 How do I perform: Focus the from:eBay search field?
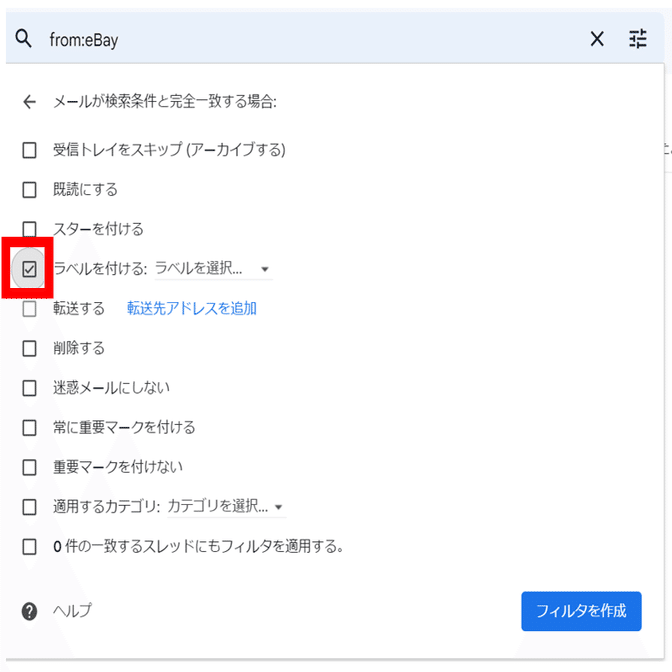313,39
